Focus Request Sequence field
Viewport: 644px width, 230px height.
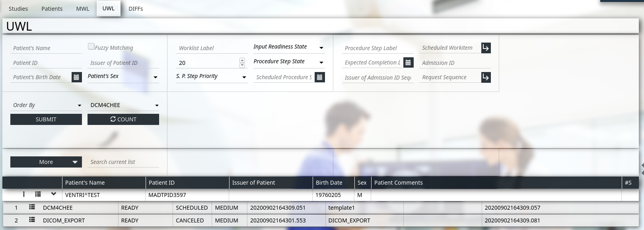pos(450,77)
